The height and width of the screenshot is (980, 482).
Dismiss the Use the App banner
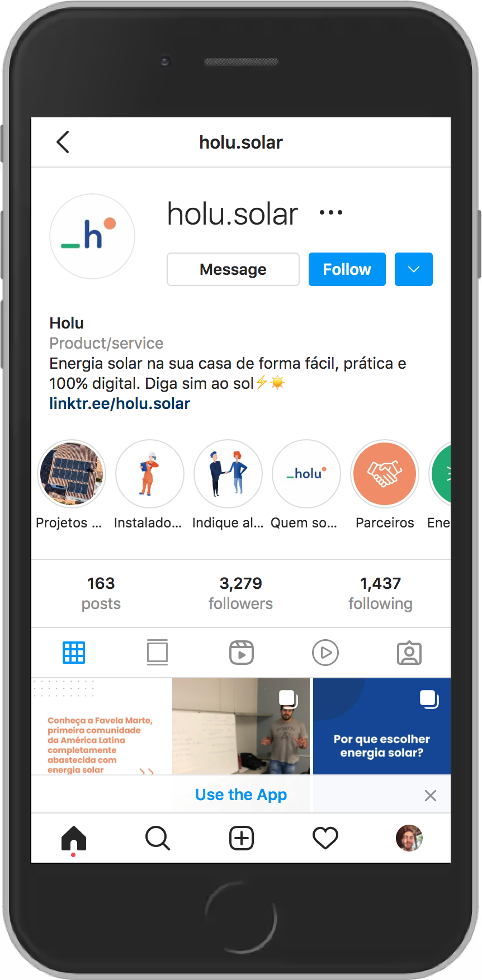click(x=431, y=796)
